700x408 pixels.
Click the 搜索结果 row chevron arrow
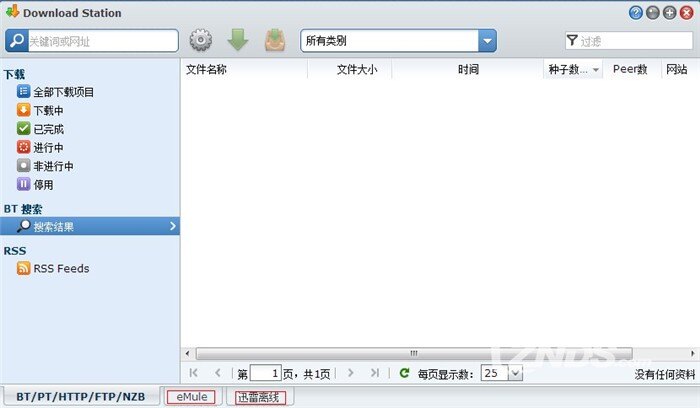173,226
